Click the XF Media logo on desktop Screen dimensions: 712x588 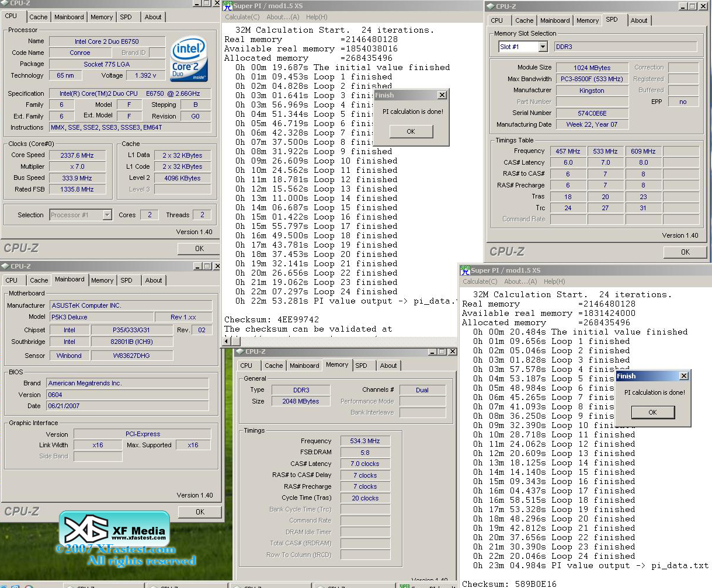[114, 528]
